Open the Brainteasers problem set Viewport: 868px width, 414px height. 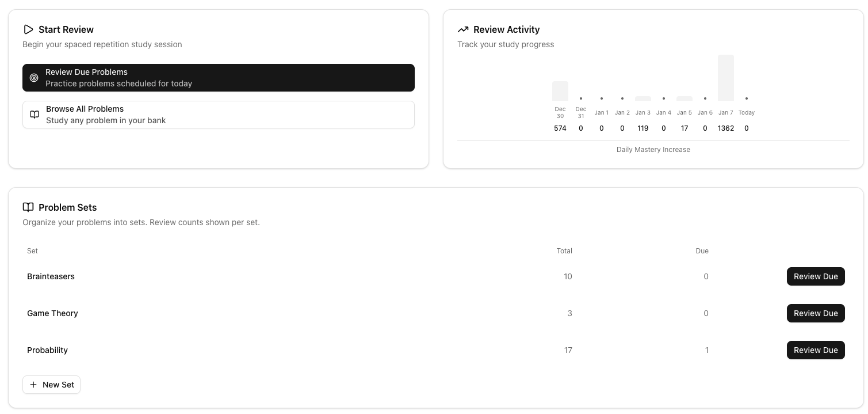point(51,276)
